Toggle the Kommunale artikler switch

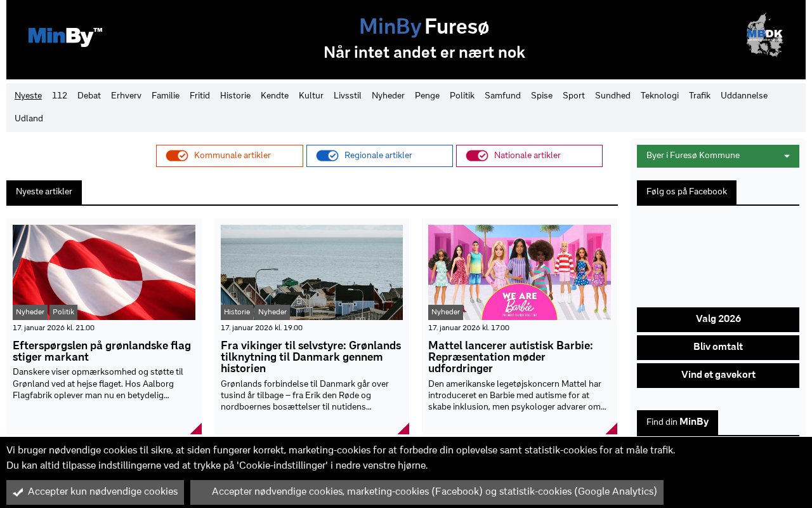(x=177, y=156)
